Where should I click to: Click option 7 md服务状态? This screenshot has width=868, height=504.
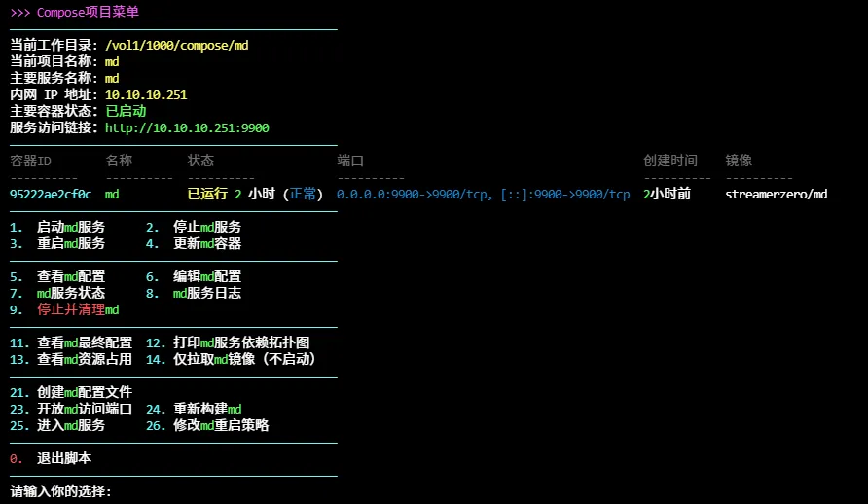pos(70,293)
